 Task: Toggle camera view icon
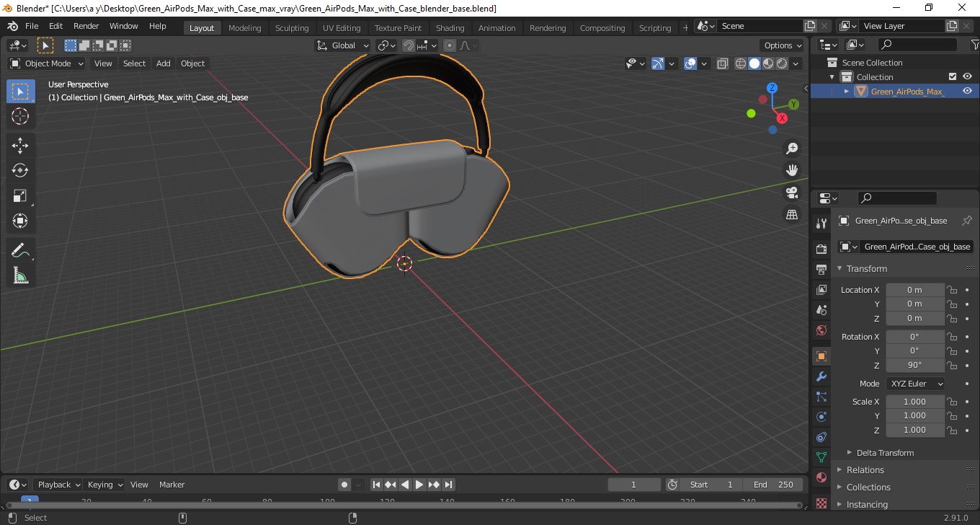(x=792, y=193)
